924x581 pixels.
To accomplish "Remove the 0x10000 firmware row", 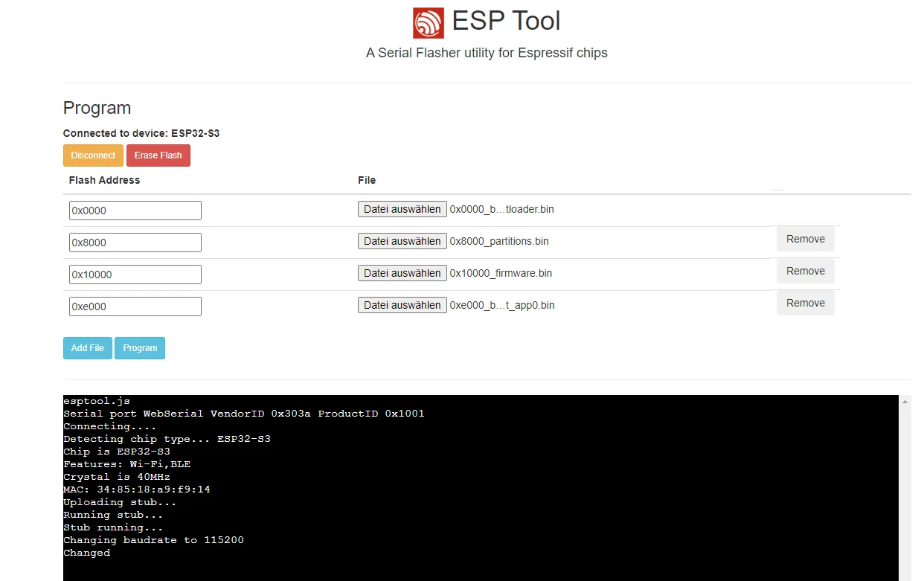I will tap(806, 271).
